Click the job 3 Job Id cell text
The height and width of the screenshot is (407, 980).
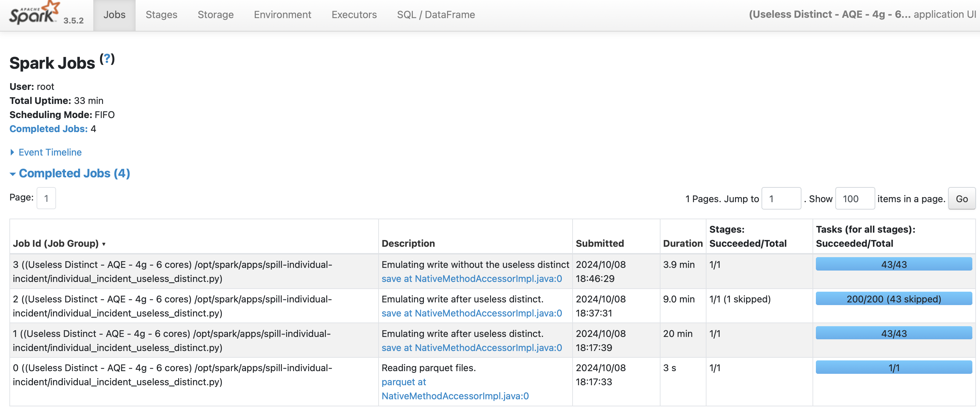click(172, 271)
